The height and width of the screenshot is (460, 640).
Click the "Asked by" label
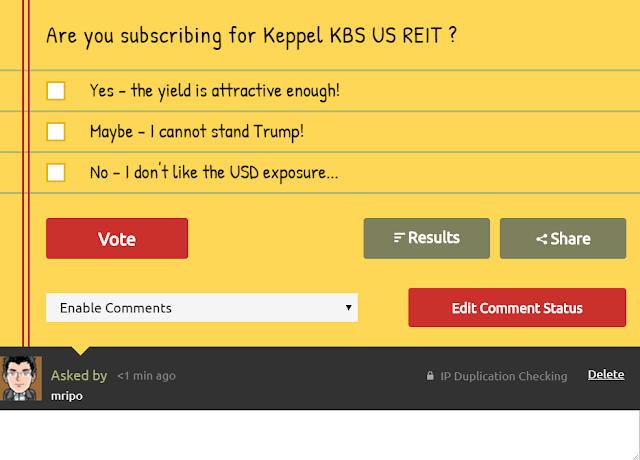pyautogui.click(x=79, y=376)
